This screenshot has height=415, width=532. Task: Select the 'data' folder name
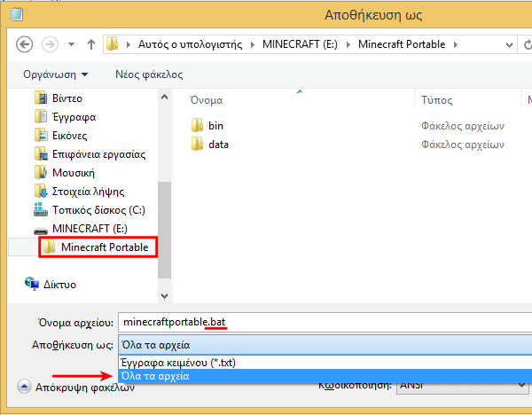click(218, 145)
